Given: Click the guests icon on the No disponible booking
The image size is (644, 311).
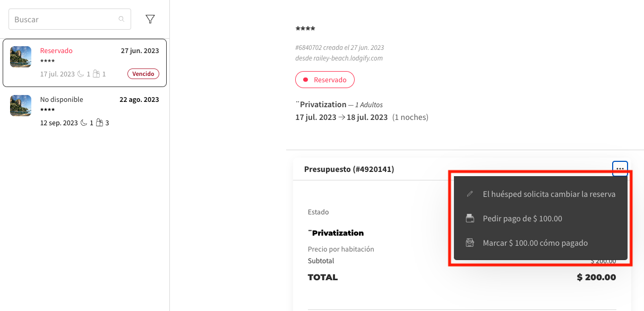Looking at the screenshot, I should pyautogui.click(x=98, y=123).
